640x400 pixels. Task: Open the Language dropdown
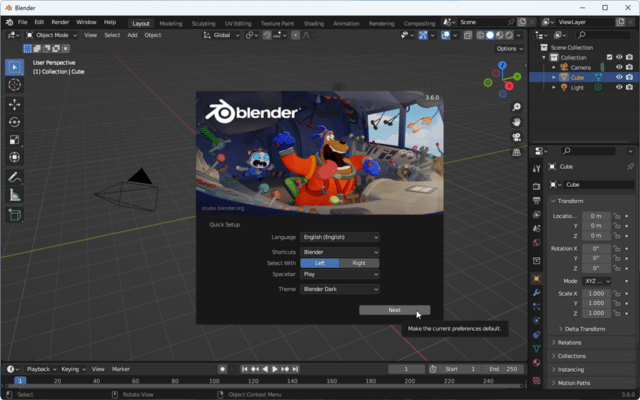340,237
